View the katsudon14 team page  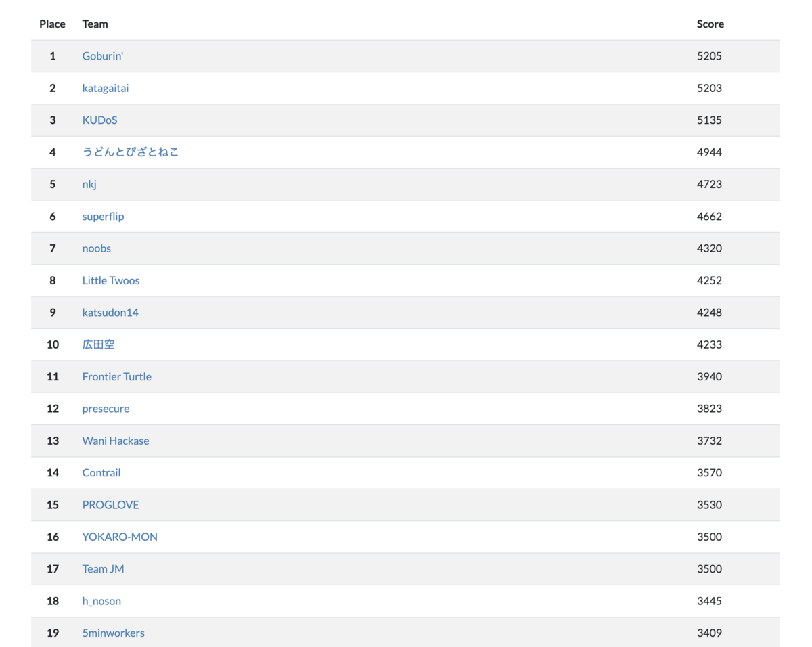coord(110,312)
